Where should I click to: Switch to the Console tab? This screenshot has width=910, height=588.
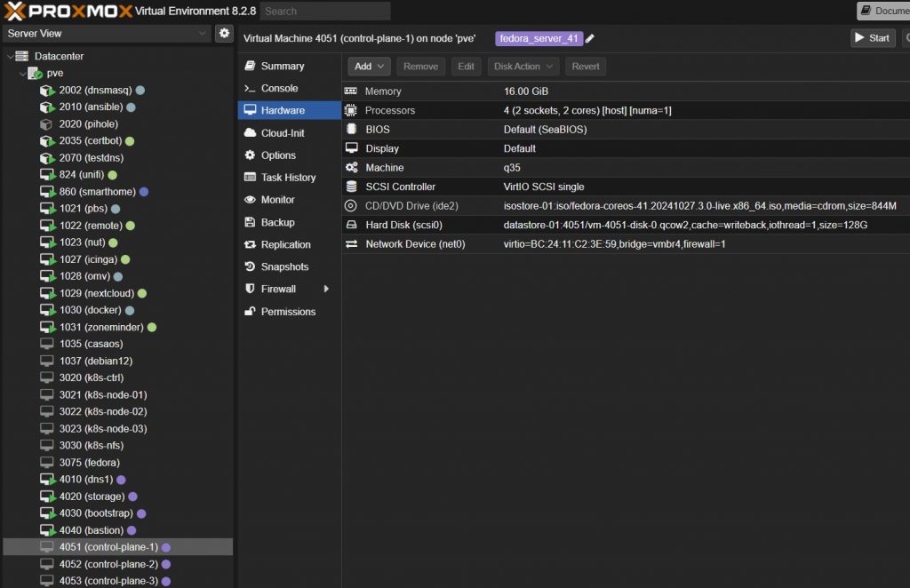pyautogui.click(x=279, y=89)
